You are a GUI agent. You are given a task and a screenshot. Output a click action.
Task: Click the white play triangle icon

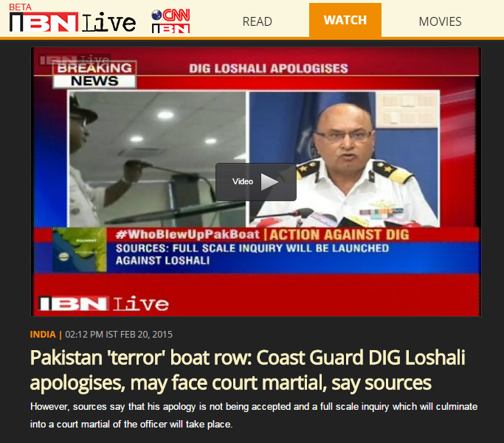pos(269,181)
